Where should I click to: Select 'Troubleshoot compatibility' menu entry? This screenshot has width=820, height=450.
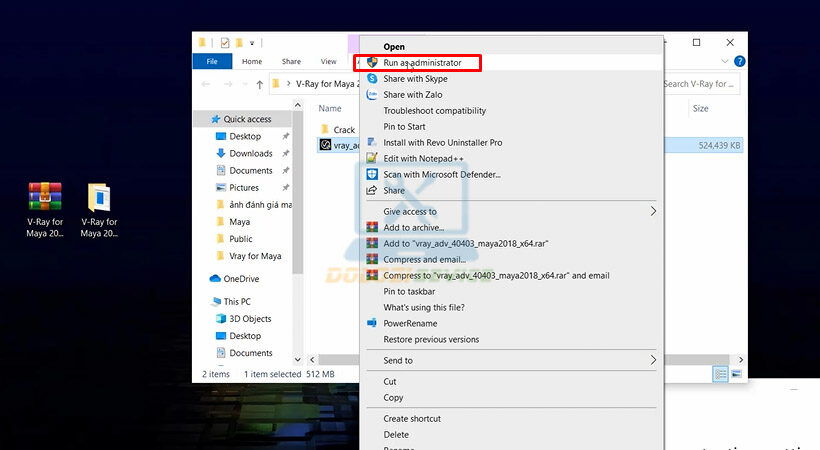[x=434, y=110]
